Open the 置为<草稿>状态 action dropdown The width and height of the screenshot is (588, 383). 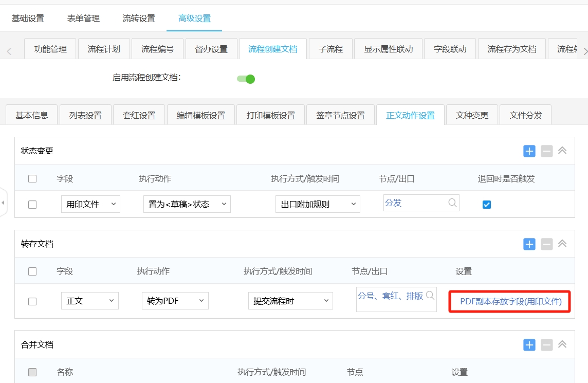tap(187, 204)
